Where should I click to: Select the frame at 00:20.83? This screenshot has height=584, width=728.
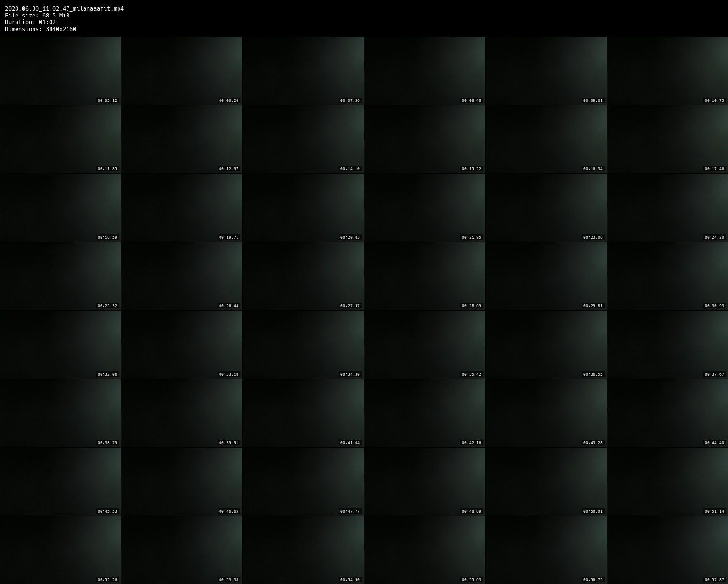[x=303, y=208]
